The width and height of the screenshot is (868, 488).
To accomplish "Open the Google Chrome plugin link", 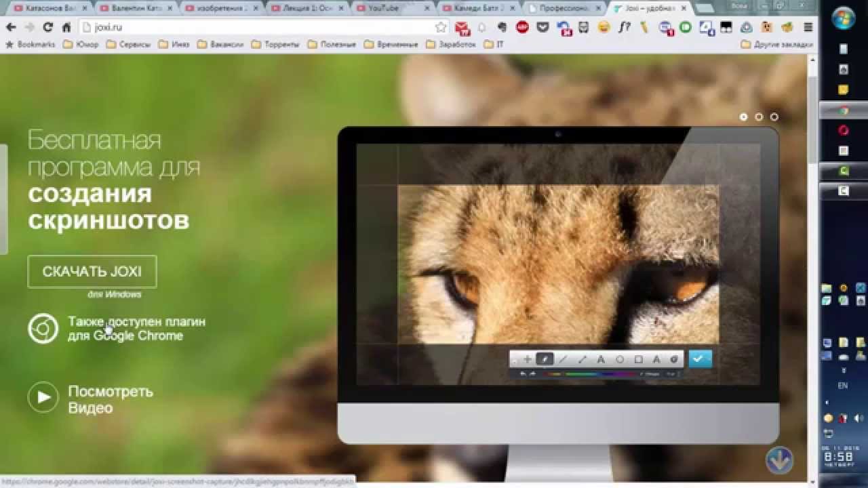I will pyautogui.click(x=136, y=329).
